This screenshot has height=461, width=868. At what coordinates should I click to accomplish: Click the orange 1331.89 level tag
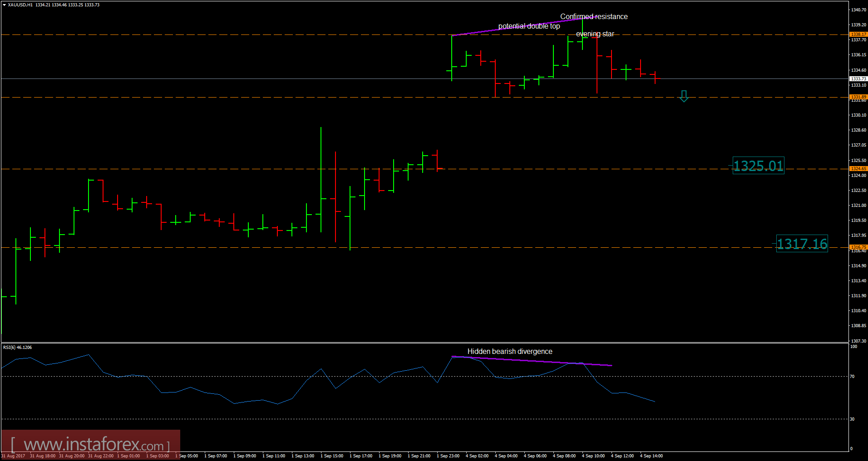pyautogui.click(x=858, y=97)
